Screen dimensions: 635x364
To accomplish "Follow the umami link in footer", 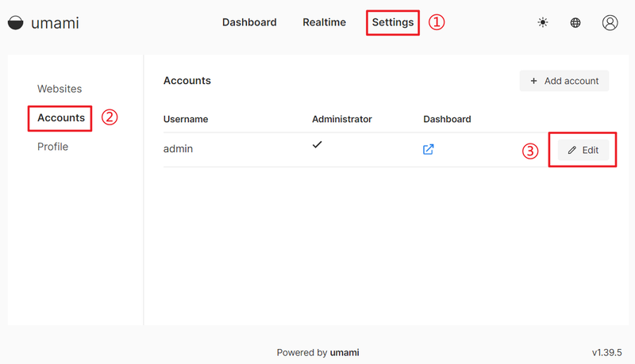I will 344,352.
